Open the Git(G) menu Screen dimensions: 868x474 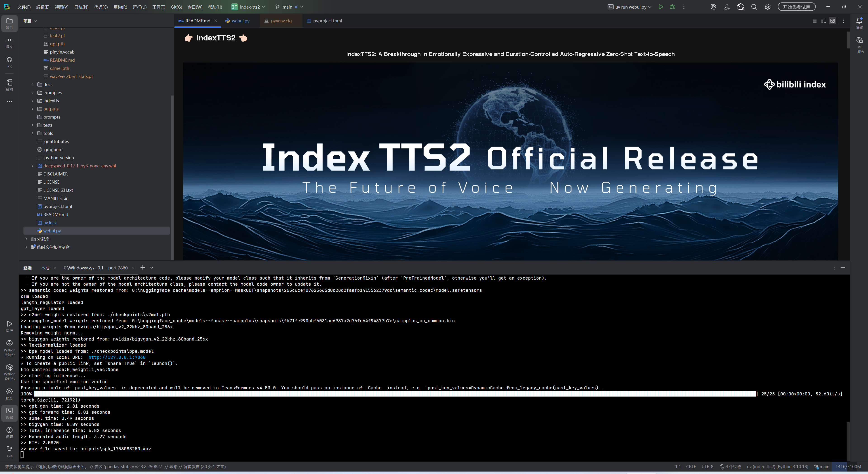click(176, 7)
